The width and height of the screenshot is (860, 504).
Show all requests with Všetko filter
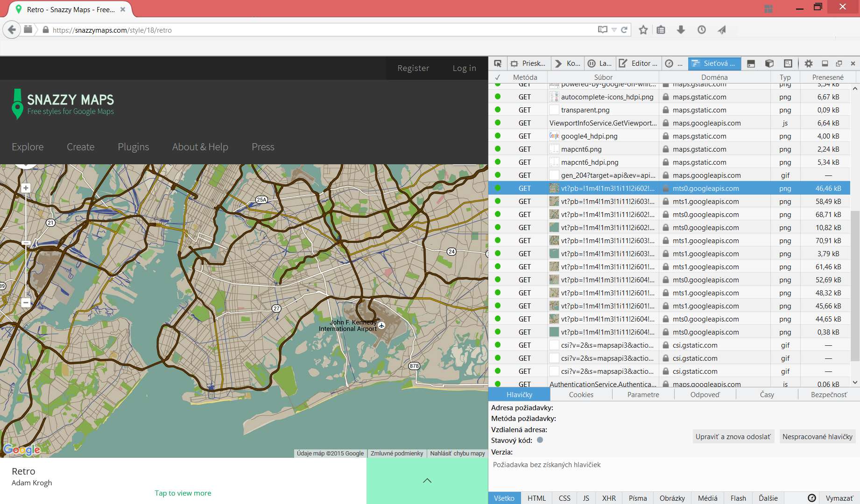[x=504, y=498]
